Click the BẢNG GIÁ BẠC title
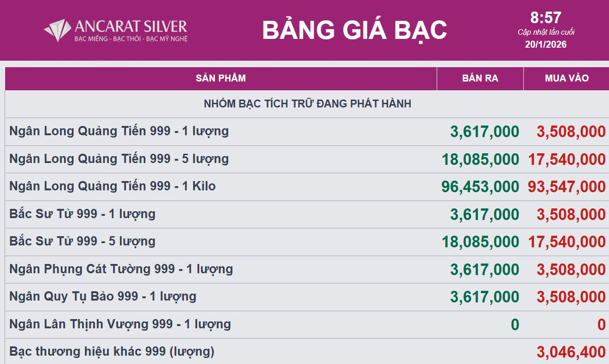Image resolution: width=609 pixels, height=364 pixels. [354, 30]
